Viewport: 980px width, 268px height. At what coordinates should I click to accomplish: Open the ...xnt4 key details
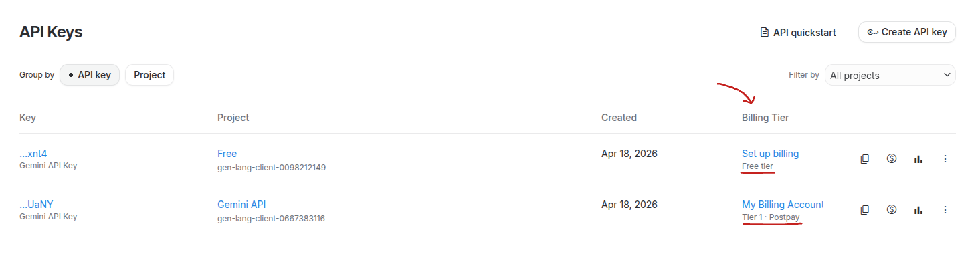coord(33,154)
